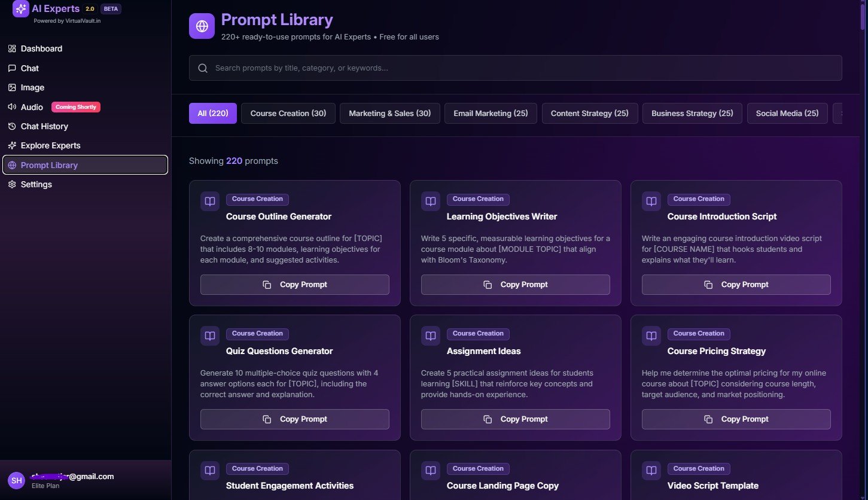Image resolution: width=868 pixels, height=500 pixels.
Task: Show Email Marketing (25) prompts
Action: coord(491,113)
